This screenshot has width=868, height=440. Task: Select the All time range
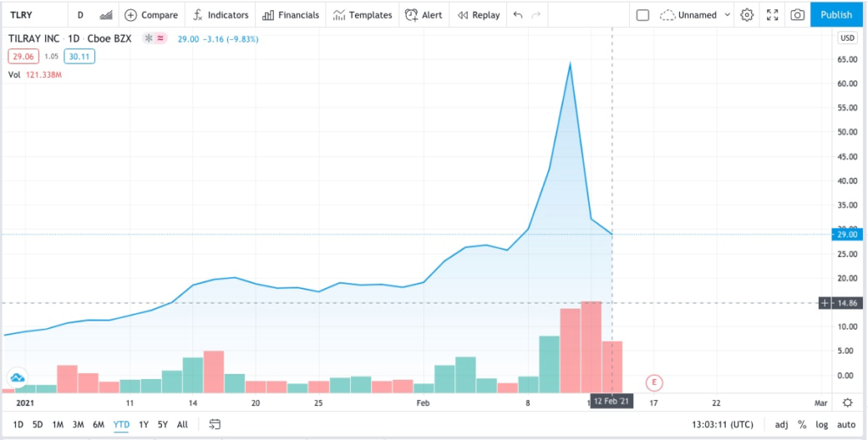tap(182, 425)
